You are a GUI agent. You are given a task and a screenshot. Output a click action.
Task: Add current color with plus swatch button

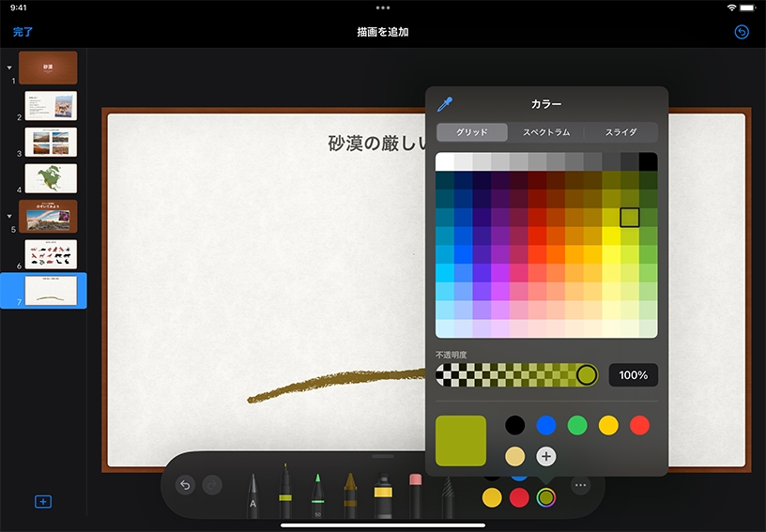(546, 456)
